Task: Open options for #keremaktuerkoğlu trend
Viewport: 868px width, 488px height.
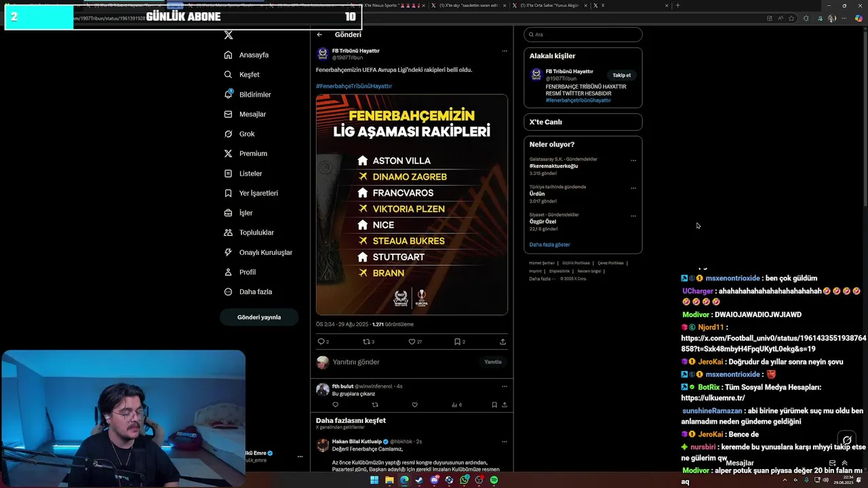Action: [633, 161]
